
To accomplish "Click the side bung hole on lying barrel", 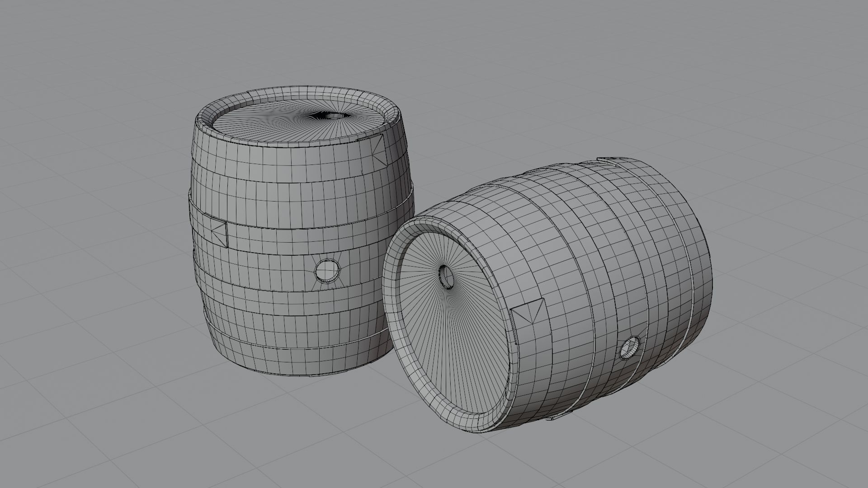I will (629, 347).
